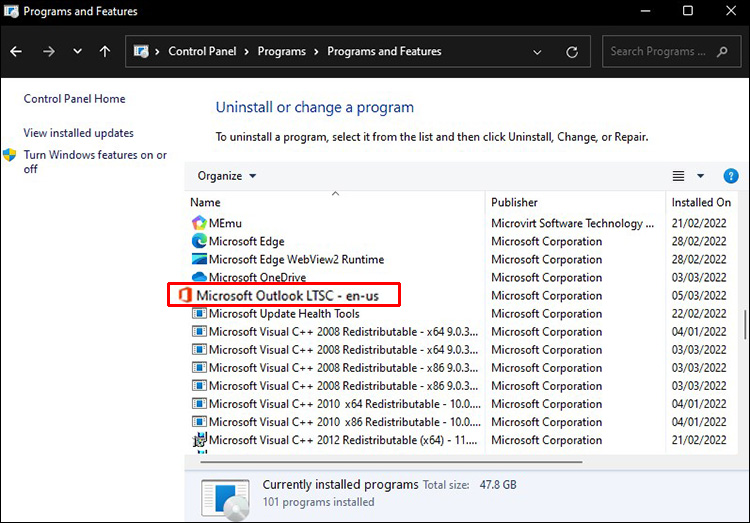Select Visual C++ 2008 x64 dated 04/01/2022
Image resolution: width=750 pixels, height=523 pixels.
tap(343, 332)
